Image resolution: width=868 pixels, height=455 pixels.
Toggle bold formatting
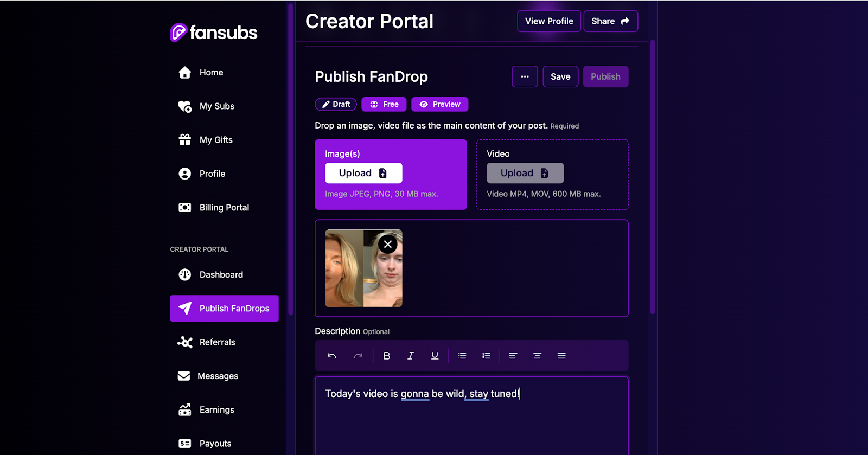(x=386, y=356)
